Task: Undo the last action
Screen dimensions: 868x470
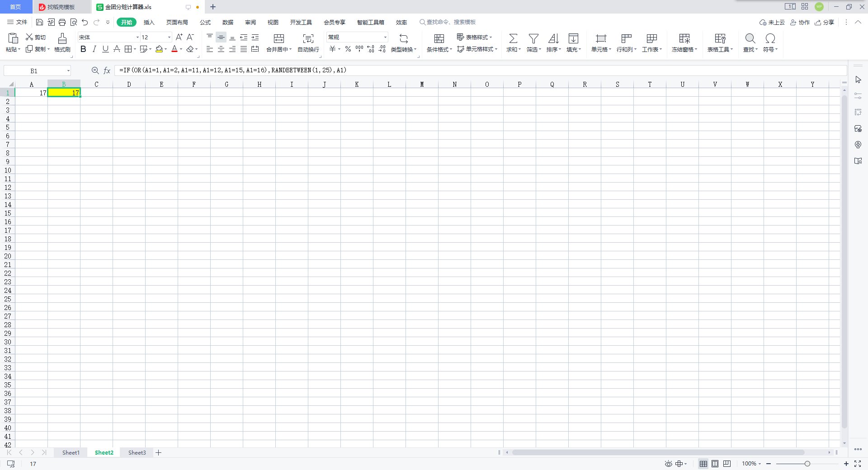Action: (x=85, y=22)
